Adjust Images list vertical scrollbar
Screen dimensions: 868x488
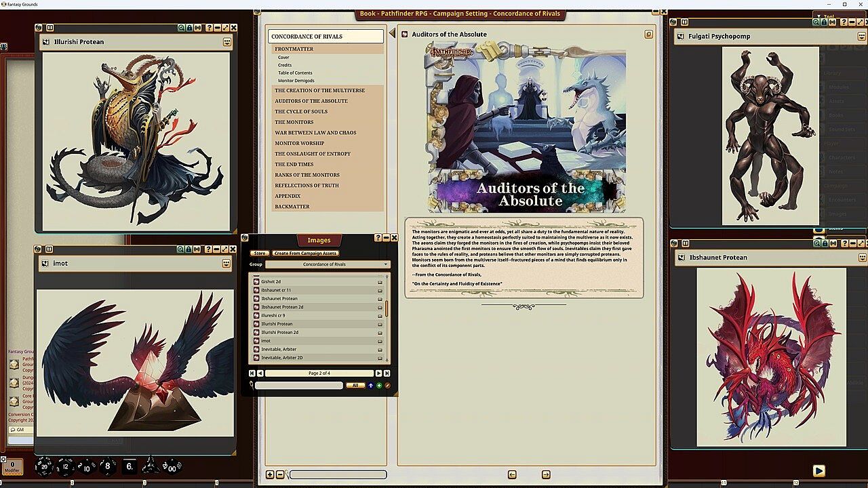click(387, 309)
